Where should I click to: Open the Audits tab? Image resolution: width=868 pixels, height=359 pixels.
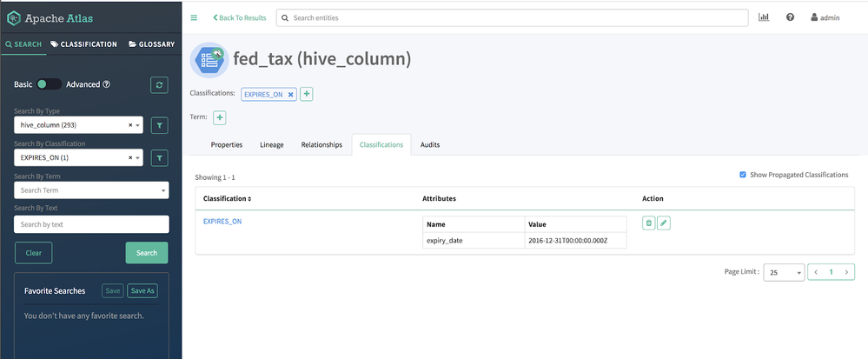pyautogui.click(x=430, y=144)
